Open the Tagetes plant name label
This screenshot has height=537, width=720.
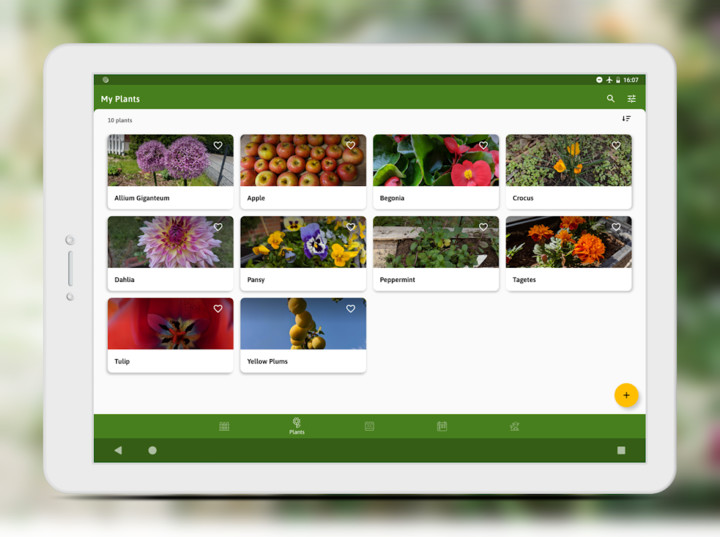[x=524, y=280]
